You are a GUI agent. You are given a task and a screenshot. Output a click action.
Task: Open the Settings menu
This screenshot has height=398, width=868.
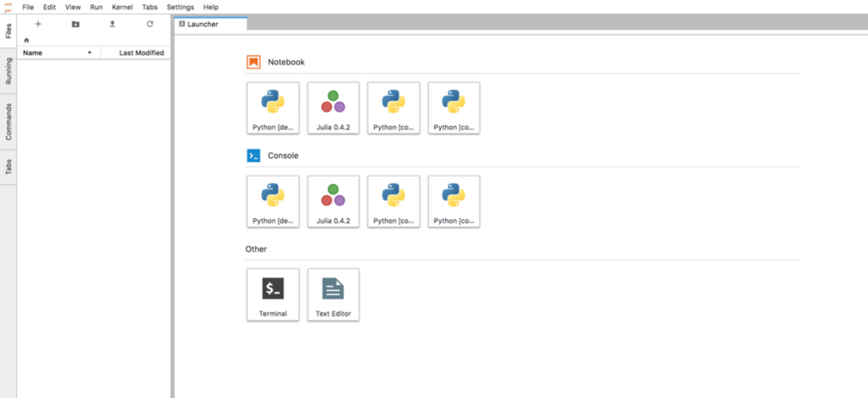pos(180,7)
